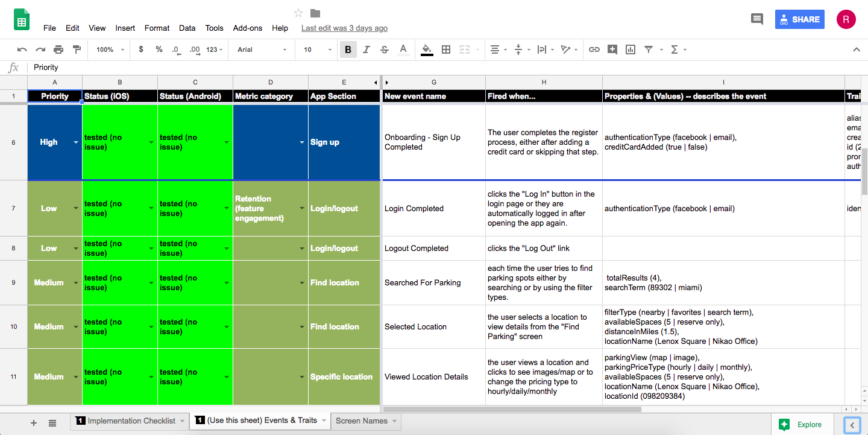
Task: Star this spreadsheet
Action: [x=298, y=13]
